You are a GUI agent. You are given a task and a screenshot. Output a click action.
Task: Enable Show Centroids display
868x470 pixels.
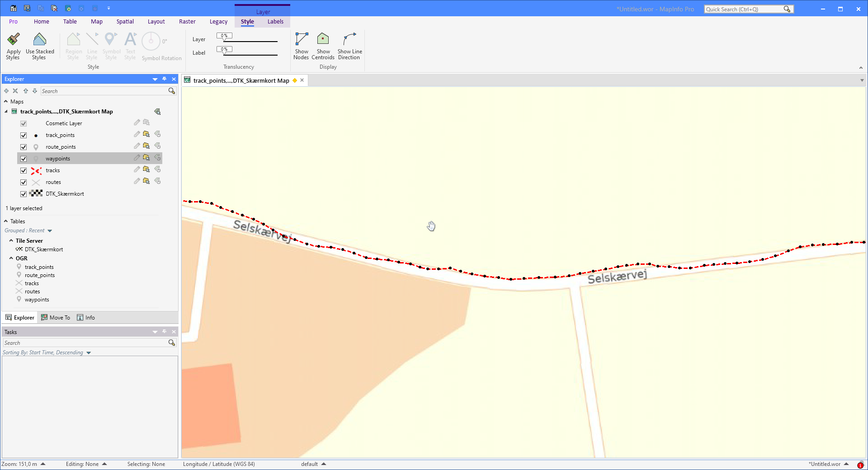[x=322, y=46]
